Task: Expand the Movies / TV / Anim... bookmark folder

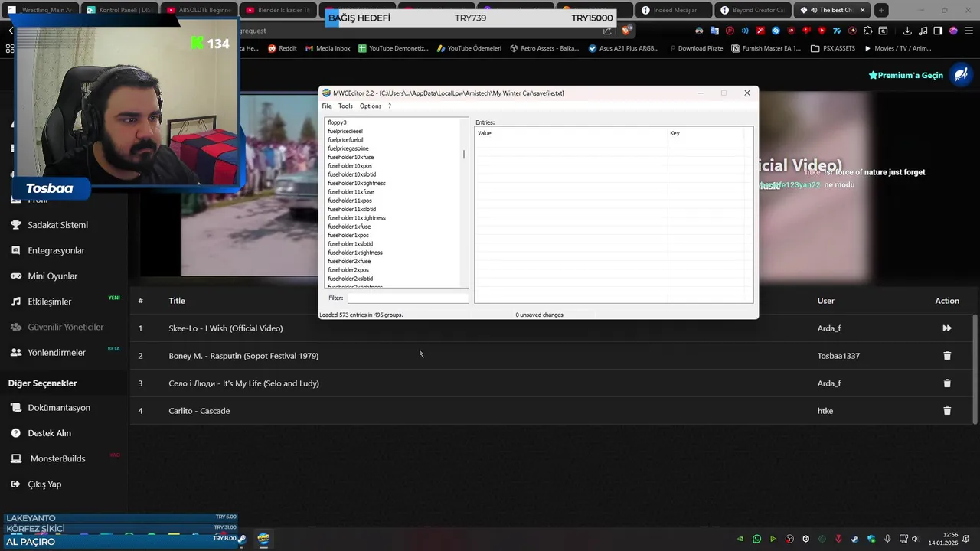Action: pos(897,48)
